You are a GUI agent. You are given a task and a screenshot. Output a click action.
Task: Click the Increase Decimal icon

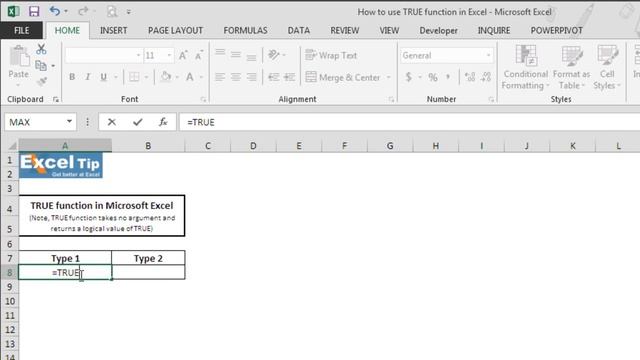470,77
